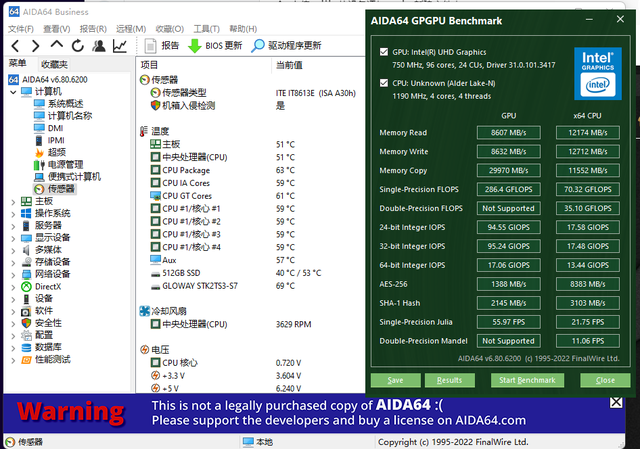
Task: Open the 查看(V) menu
Action: click(x=57, y=29)
